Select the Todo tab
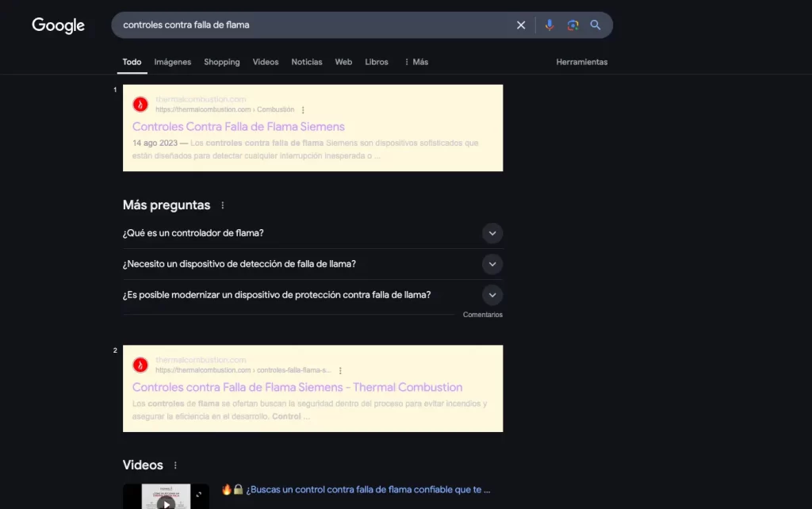Image resolution: width=812 pixels, height=509 pixels. [132, 62]
